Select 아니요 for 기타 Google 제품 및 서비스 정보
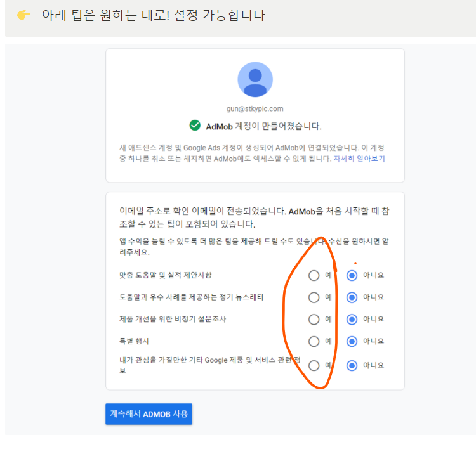Screen dimensions: 476x461 (x=352, y=365)
